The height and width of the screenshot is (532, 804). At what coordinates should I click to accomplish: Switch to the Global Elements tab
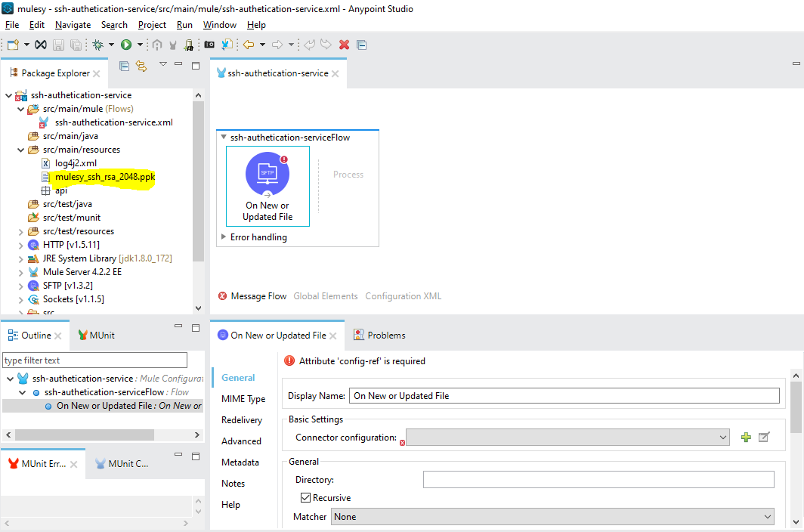click(326, 296)
